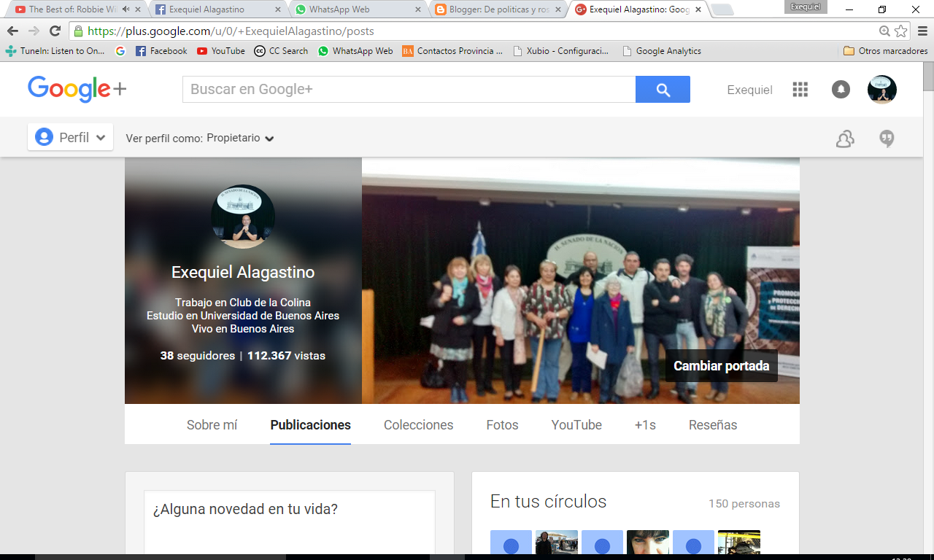Click the Buscar en Google+ search field
Screen dimensions: 934x560
tap(409, 90)
